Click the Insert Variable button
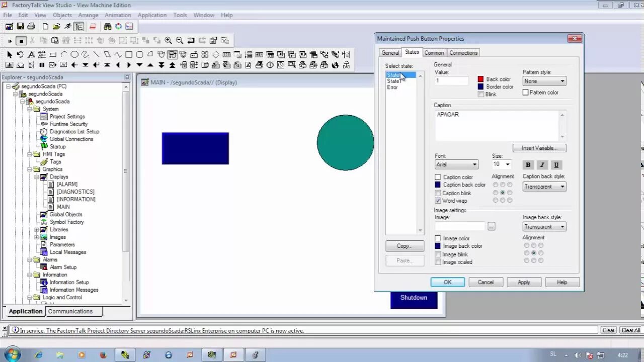644x362 pixels. click(x=539, y=148)
